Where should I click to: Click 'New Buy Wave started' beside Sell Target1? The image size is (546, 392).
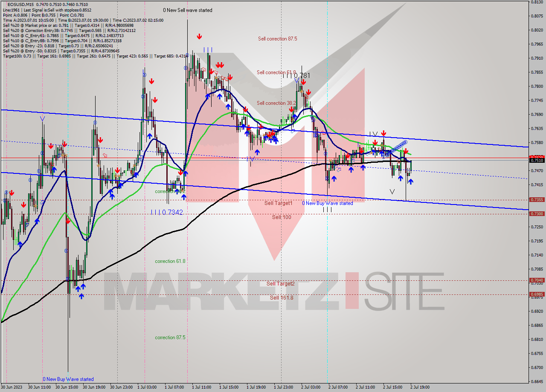328,203
